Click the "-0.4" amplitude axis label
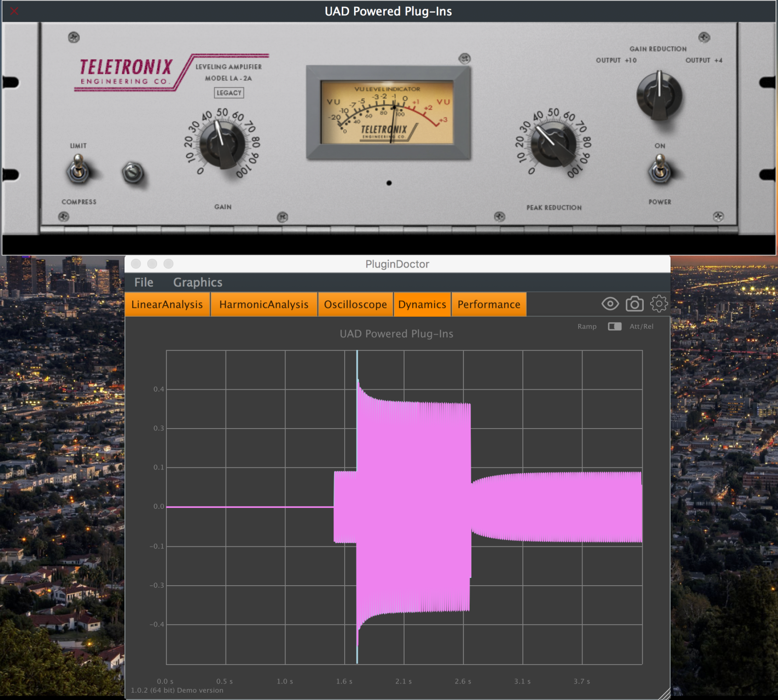Screen dimensions: 778x700 coord(157,624)
